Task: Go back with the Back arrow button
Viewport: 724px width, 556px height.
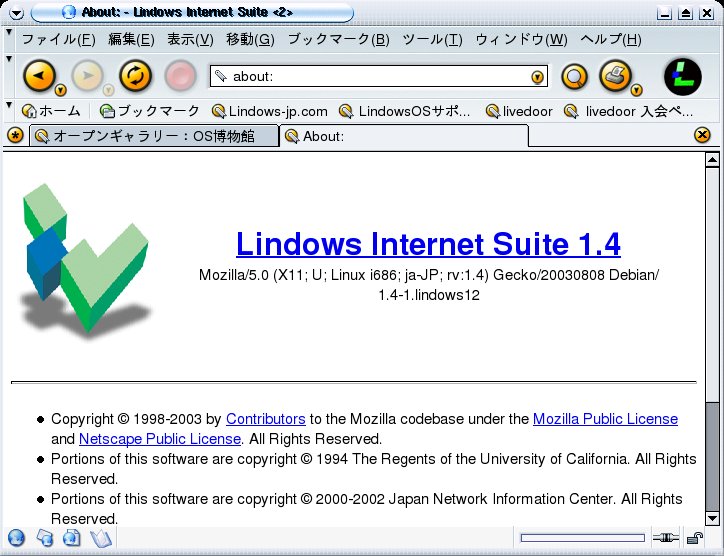Action: pos(40,76)
